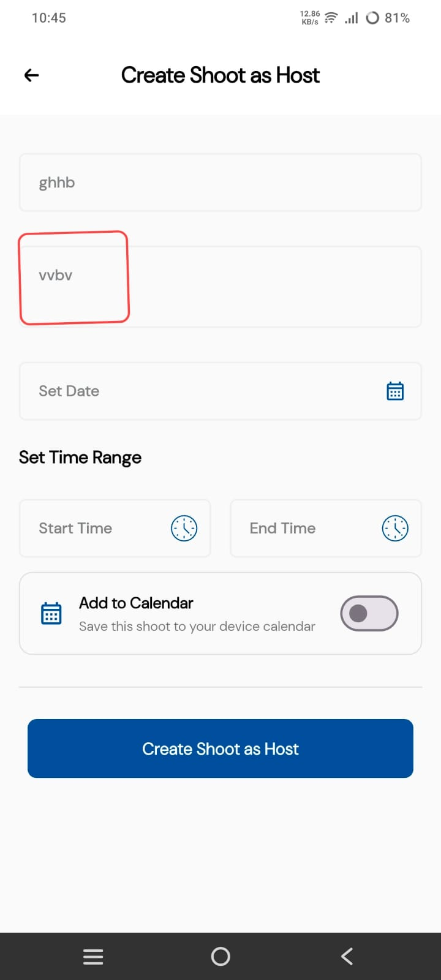Open the End Time picker field
Viewport: 441px width, 980px height.
306,528
